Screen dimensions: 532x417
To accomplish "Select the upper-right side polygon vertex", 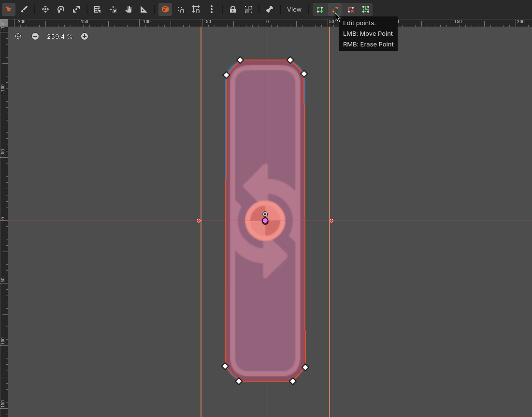I will [x=304, y=74].
